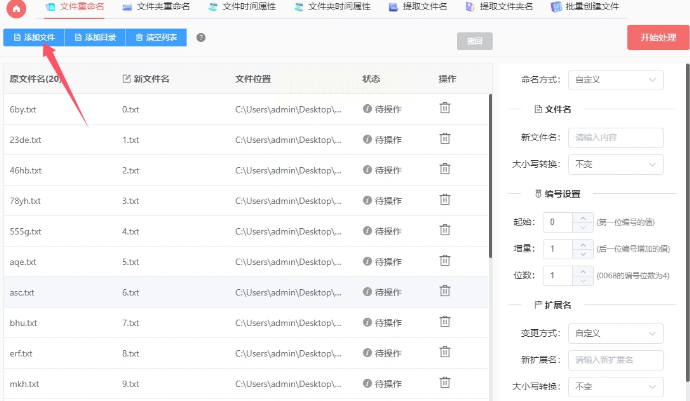This screenshot has height=401, width=690.
Task: Click the red home icon
Action: [x=16, y=8]
